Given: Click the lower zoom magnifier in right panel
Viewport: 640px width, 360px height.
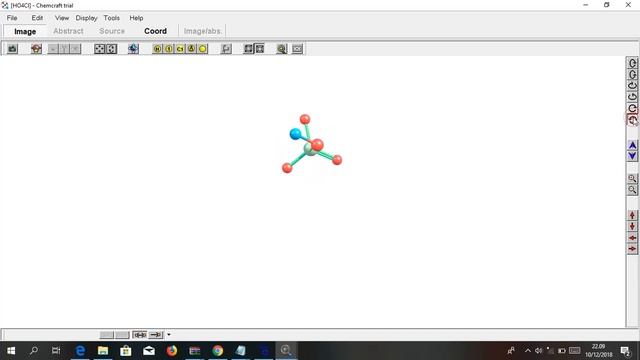Looking at the screenshot, I should [632, 190].
